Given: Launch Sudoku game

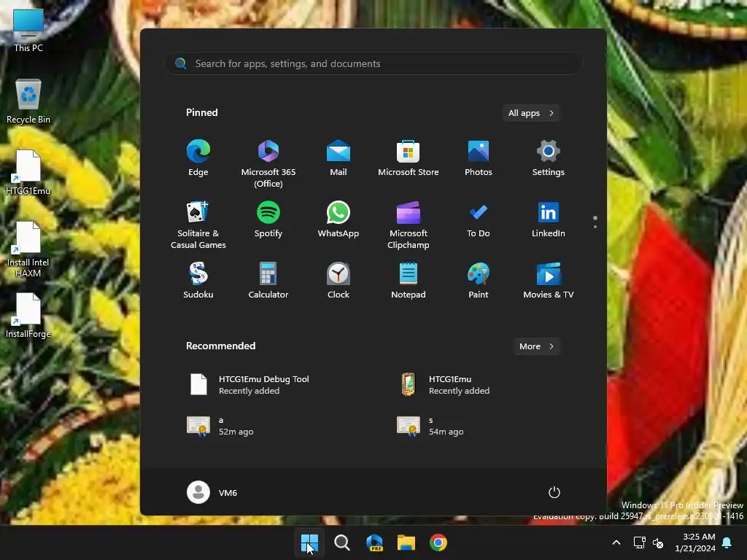Looking at the screenshot, I should pos(198,281).
